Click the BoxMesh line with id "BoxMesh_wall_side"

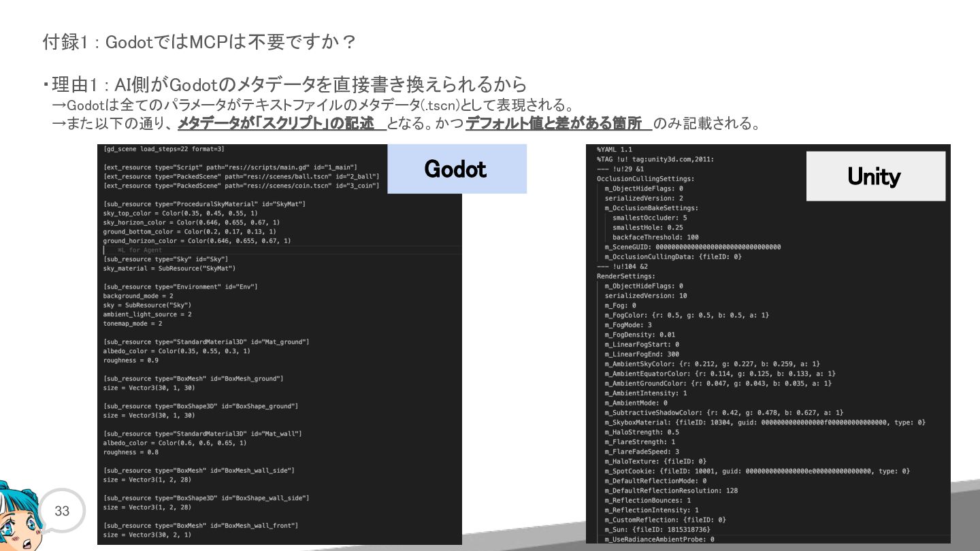[x=199, y=471]
